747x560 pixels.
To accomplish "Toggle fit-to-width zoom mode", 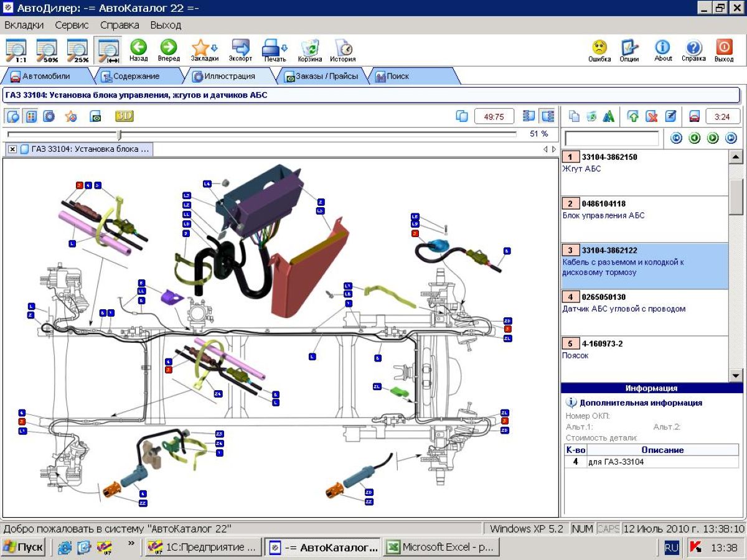I will (x=108, y=50).
